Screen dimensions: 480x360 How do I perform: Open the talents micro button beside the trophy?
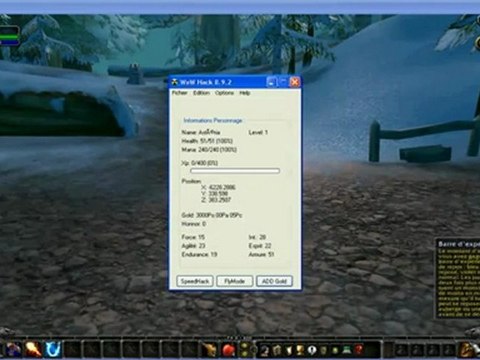coord(288,349)
